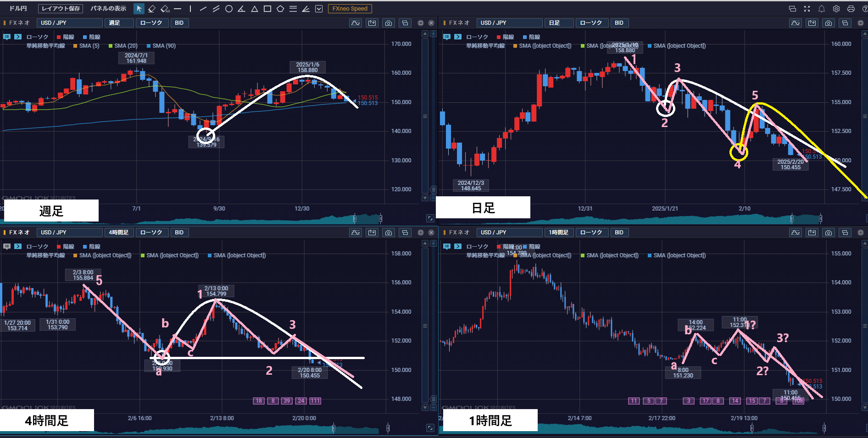Select the rectangle drawing tool
The image size is (868, 438).
[x=267, y=9]
